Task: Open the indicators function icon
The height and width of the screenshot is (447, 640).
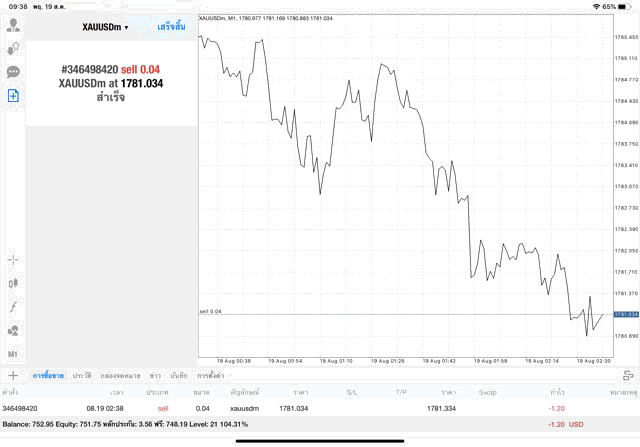Action: click(13, 306)
